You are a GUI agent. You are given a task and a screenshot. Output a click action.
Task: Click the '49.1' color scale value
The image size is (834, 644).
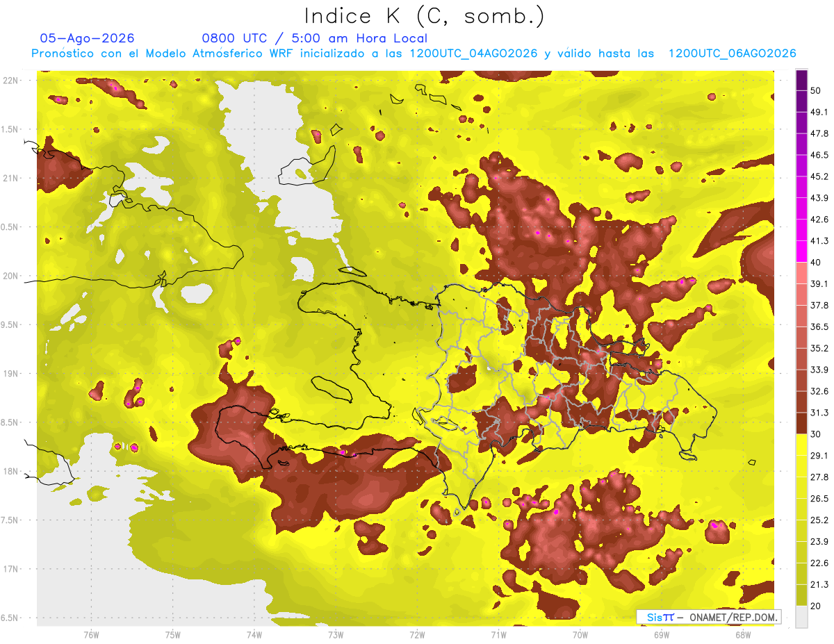pos(819,112)
